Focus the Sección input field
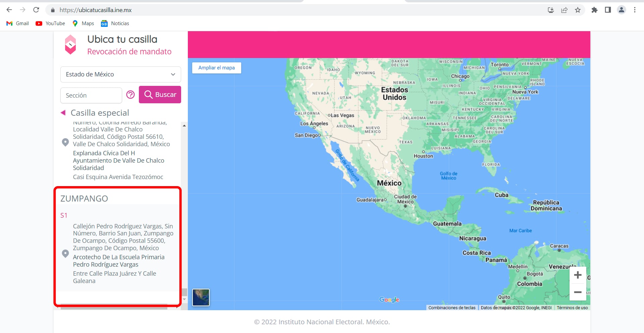Screen dimensions: 644x333 (91, 96)
